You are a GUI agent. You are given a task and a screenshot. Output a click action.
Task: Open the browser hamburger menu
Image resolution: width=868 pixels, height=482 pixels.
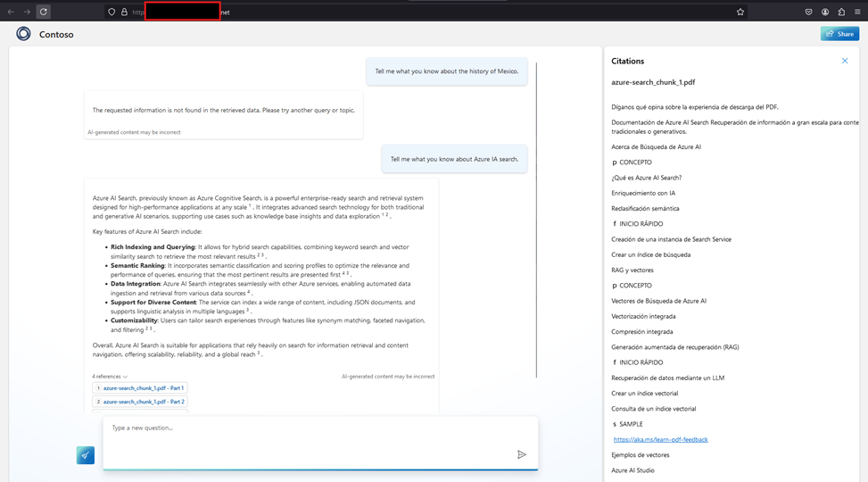(858, 12)
